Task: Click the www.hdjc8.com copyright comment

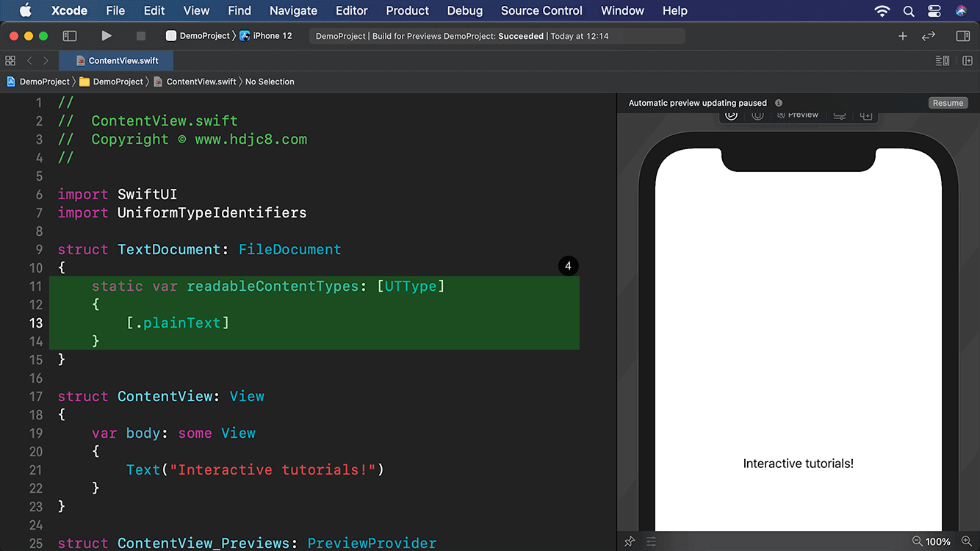Action: pos(251,140)
